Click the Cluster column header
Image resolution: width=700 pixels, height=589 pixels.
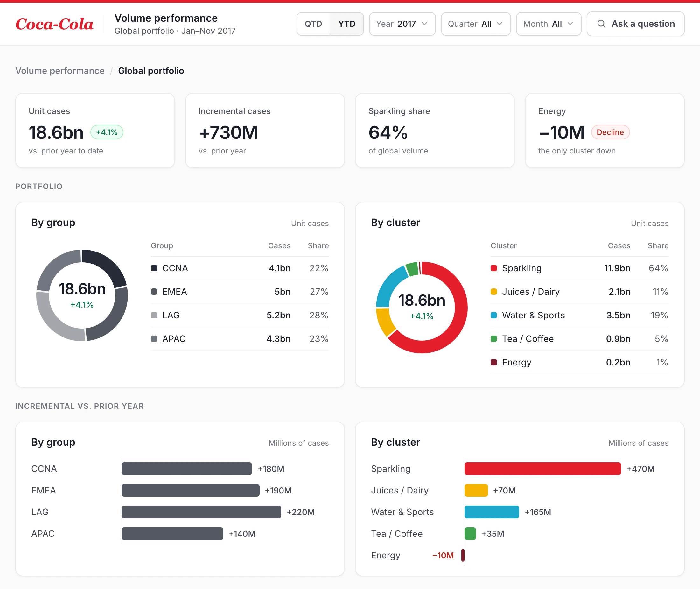pyautogui.click(x=503, y=246)
